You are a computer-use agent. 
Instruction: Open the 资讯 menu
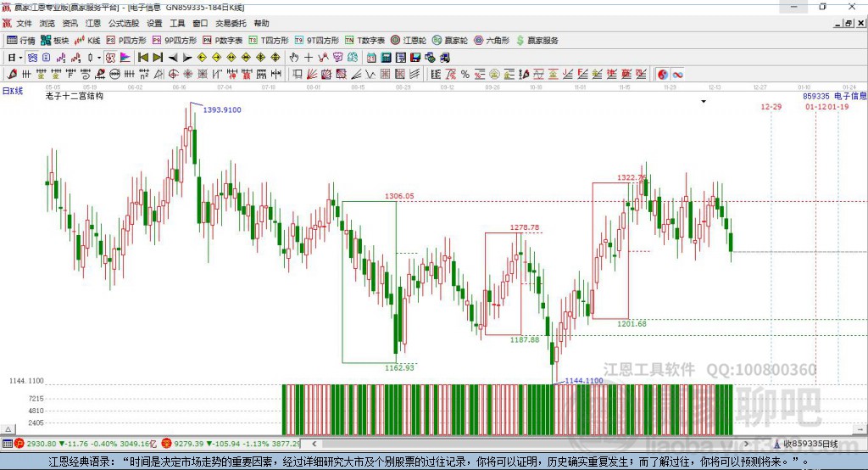[70, 23]
